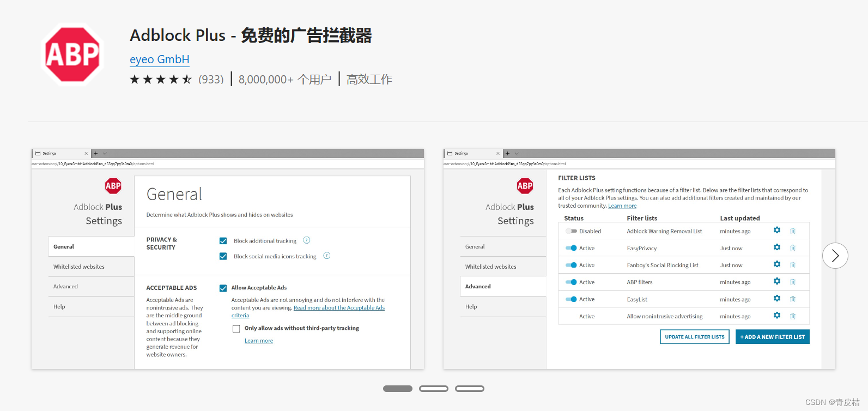Open the 高效工作 category link
Image resolution: width=868 pixels, height=411 pixels.
tap(369, 80)
